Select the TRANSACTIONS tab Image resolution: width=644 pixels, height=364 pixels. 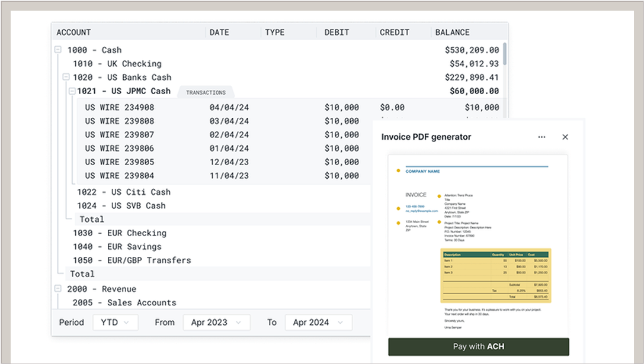(206, 93)
